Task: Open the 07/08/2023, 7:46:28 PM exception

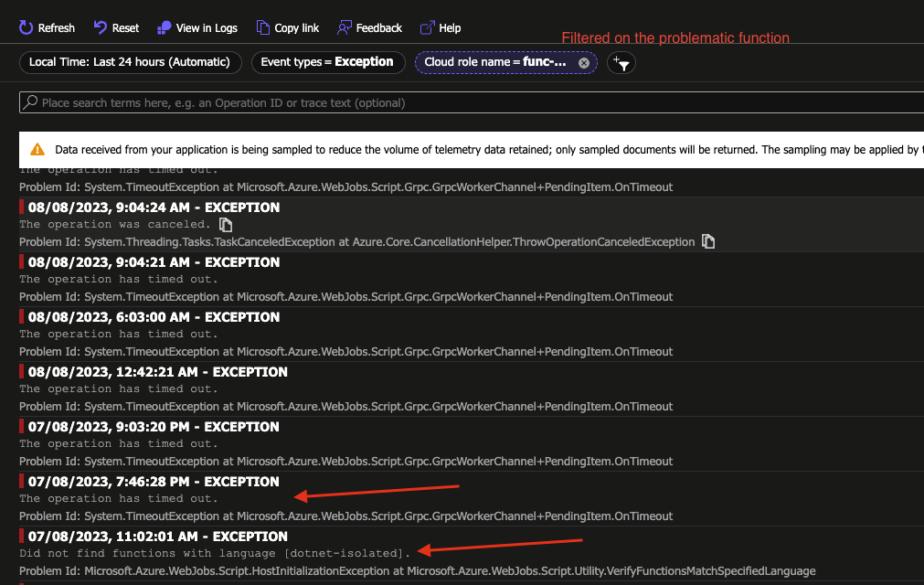Action: click(154, 482)
